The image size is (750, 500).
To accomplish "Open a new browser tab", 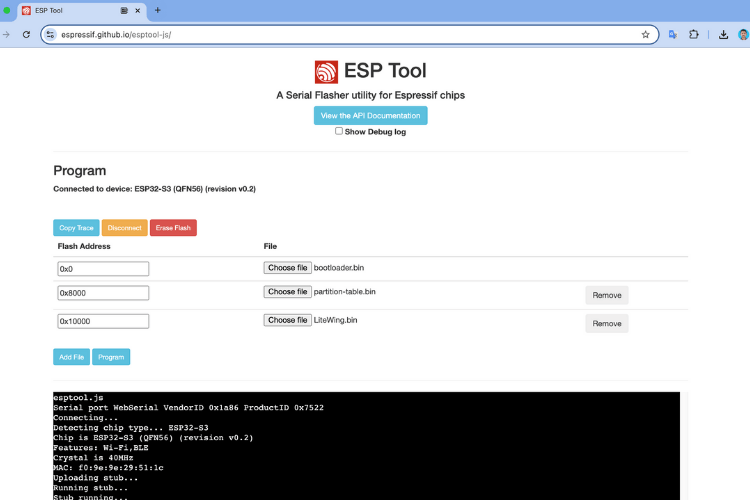I will pyautogui.click(x=157, y=10).
